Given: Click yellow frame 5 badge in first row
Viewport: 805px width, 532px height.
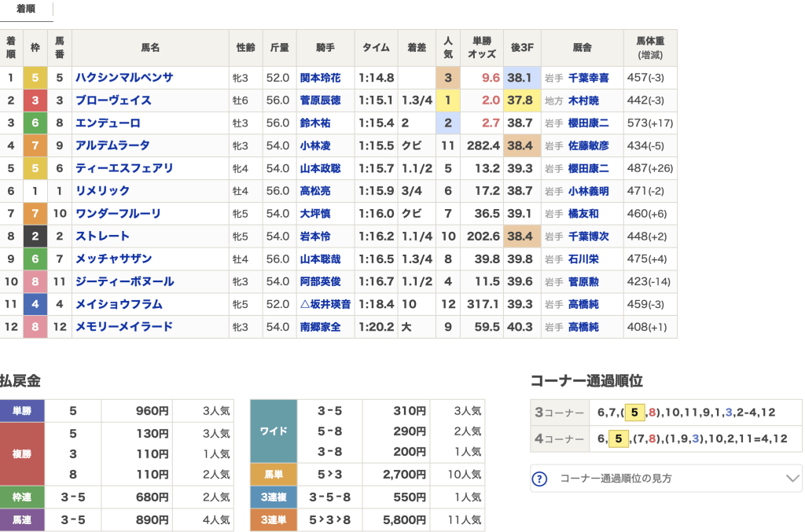Looking at the screenshot, I should click(x=35, y=78).
